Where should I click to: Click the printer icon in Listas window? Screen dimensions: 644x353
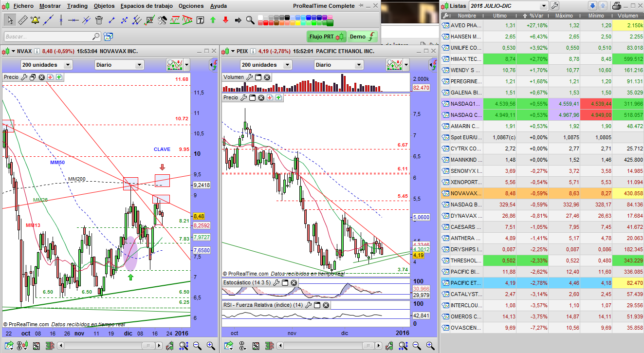coord(616,6)
